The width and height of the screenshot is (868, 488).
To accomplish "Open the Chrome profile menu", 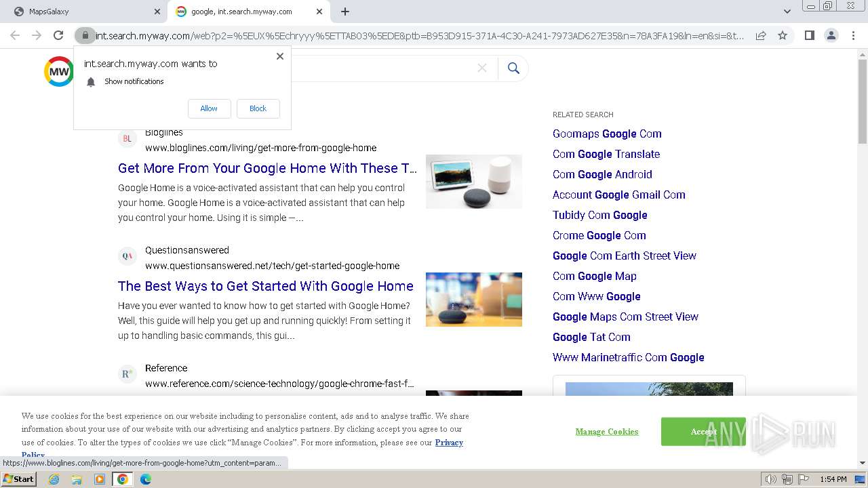I will coord(831,35).
